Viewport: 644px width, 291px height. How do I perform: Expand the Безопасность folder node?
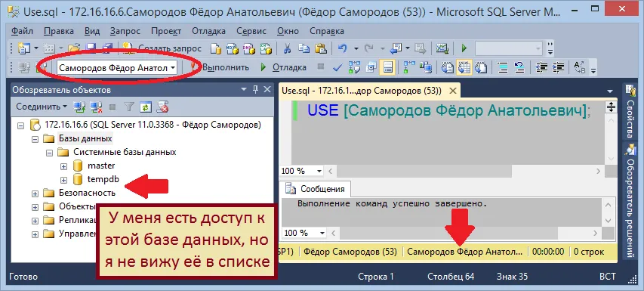point(35,193)
